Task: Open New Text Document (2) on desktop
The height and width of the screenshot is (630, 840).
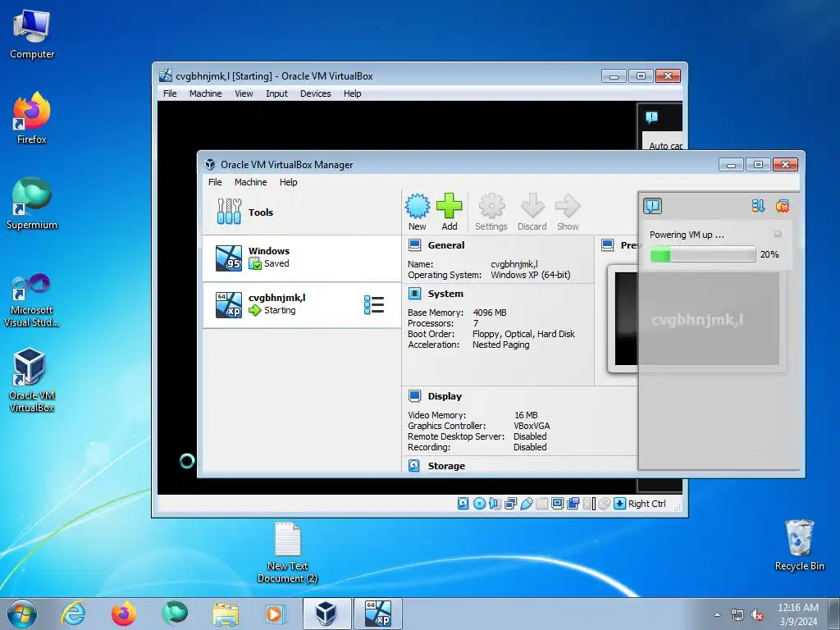Action: (288, 553)
